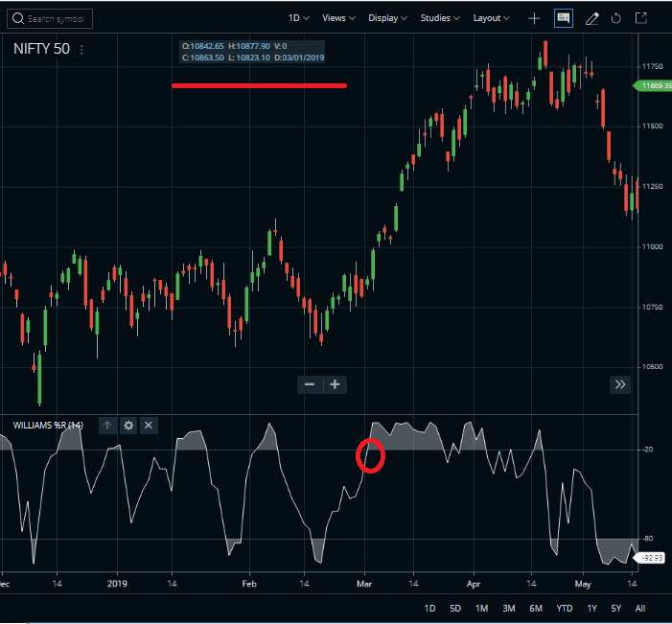672x624 pixels.
Task: Click the 11000 price axis label
Action: tap(652, 247)
